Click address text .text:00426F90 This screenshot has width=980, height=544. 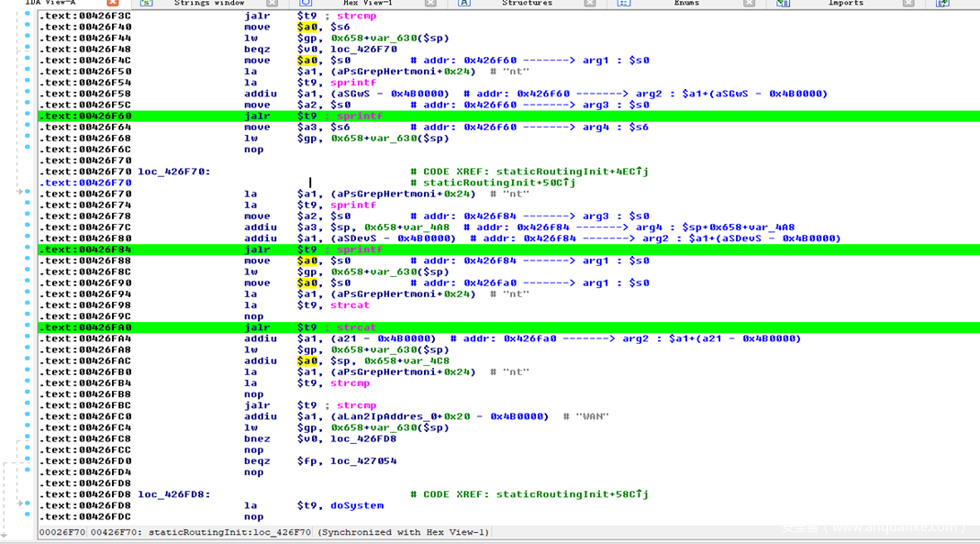[85, 283]
